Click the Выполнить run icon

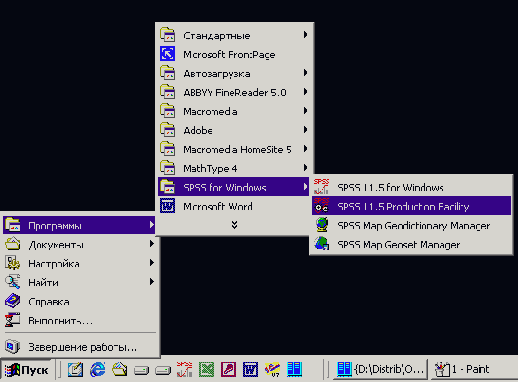[13, 320]
